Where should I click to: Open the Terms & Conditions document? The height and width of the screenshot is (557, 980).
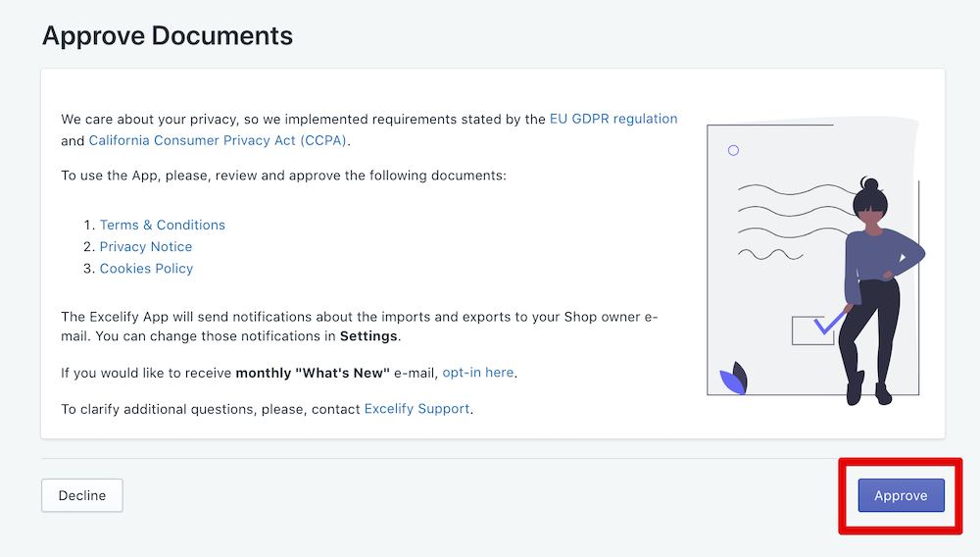coord(163,225)
